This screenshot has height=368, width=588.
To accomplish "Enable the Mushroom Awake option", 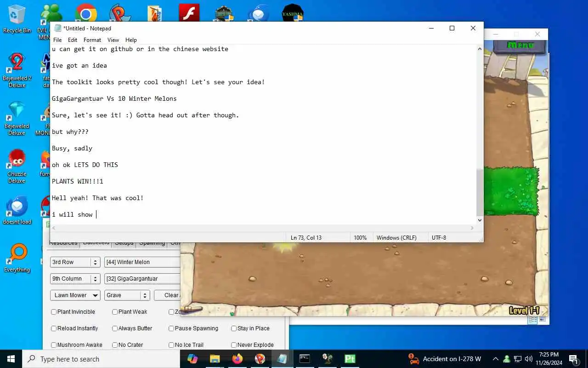I will (x=54, y=345).
